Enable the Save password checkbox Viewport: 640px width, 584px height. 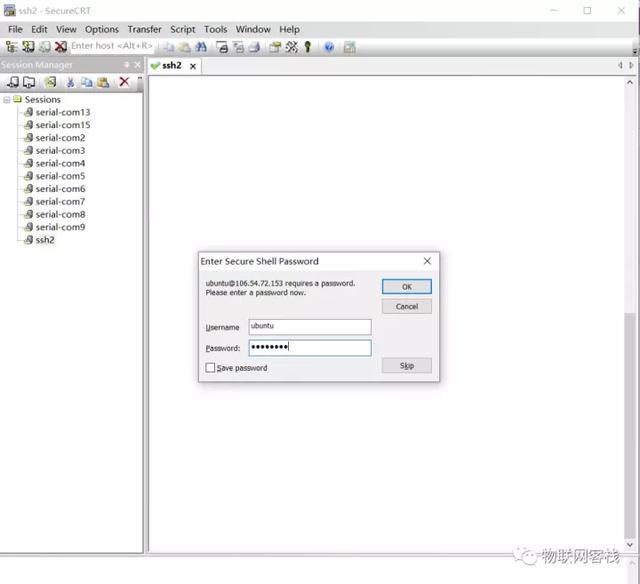coord(210,368)
